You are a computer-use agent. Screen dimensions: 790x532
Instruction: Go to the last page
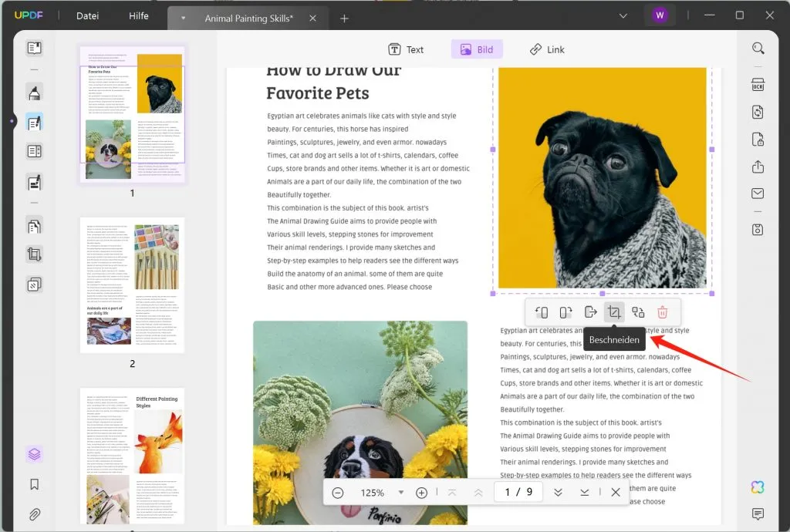[585, 493]
